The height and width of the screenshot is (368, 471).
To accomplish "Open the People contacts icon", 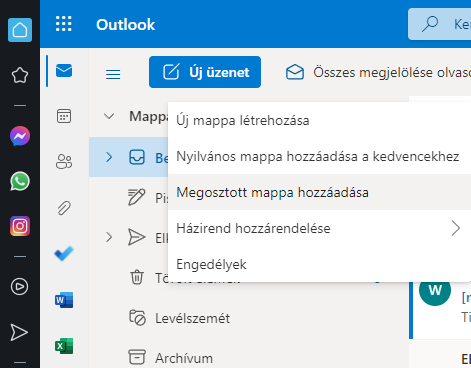I will coord(64,162).
